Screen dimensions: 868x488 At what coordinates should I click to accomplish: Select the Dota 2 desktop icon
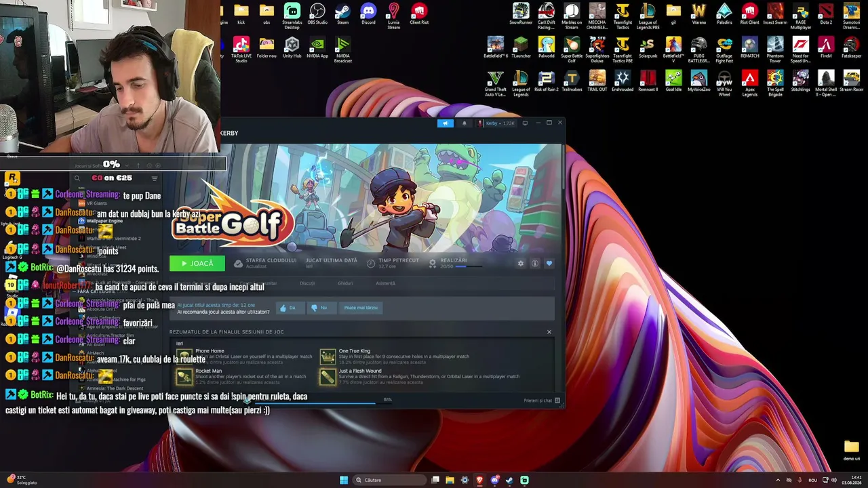coord(826,14)
